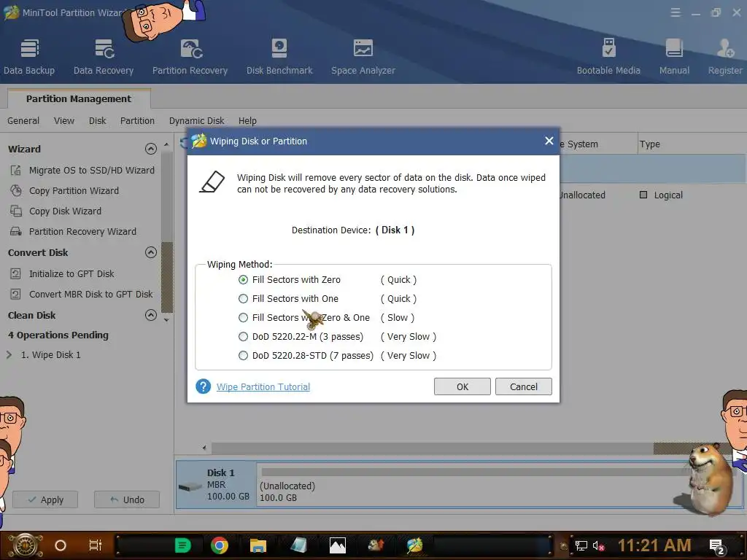Click the Windows Start button
The width and height of the screenshot is (747, 560).
(x=26, y=545)
